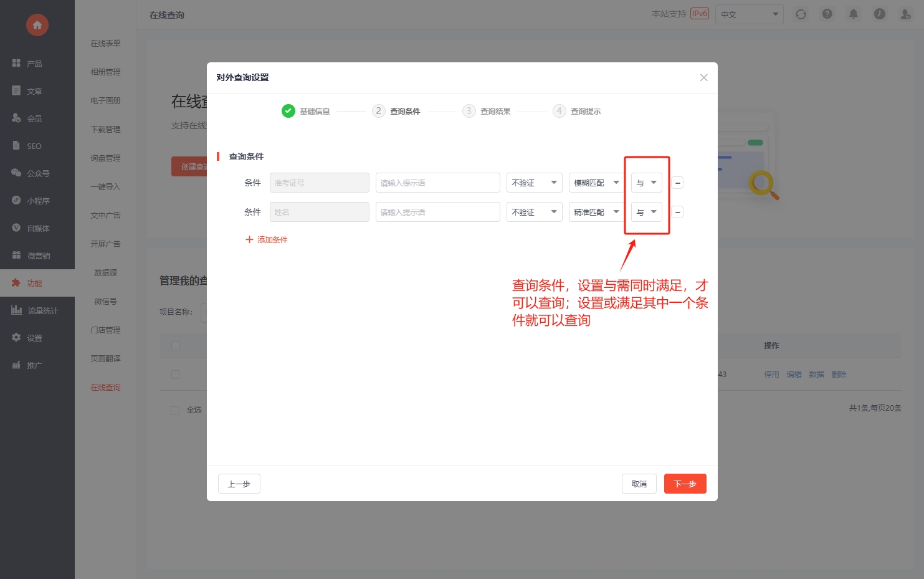Toggle the table header checkbox
924x579 pixels.
(176, 346)
